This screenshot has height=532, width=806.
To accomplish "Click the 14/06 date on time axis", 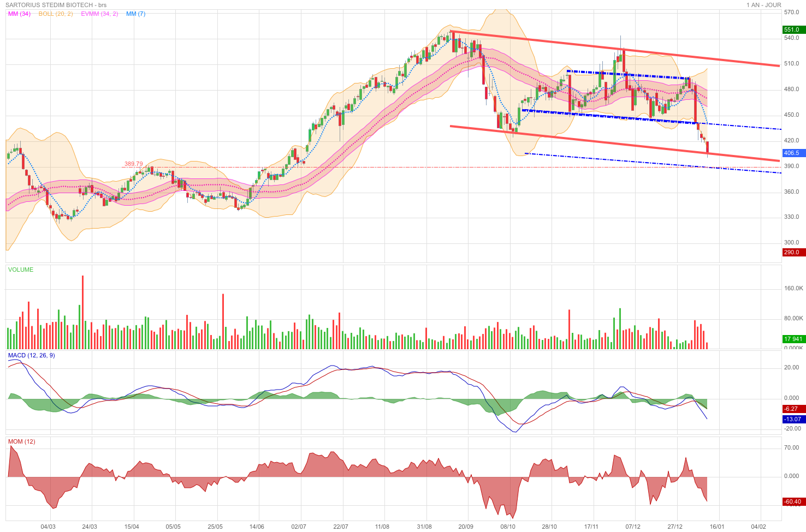I will 257,527.
